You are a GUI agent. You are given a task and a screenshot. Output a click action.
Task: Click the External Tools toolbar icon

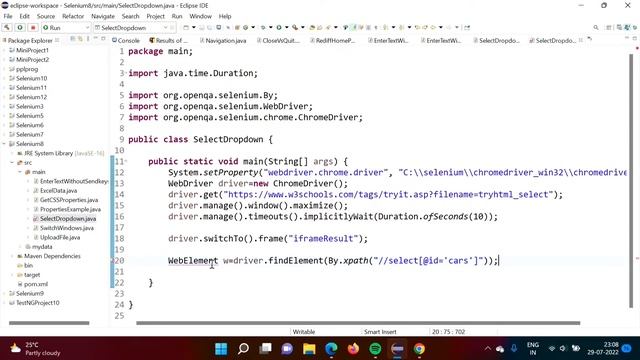(295, 28)
